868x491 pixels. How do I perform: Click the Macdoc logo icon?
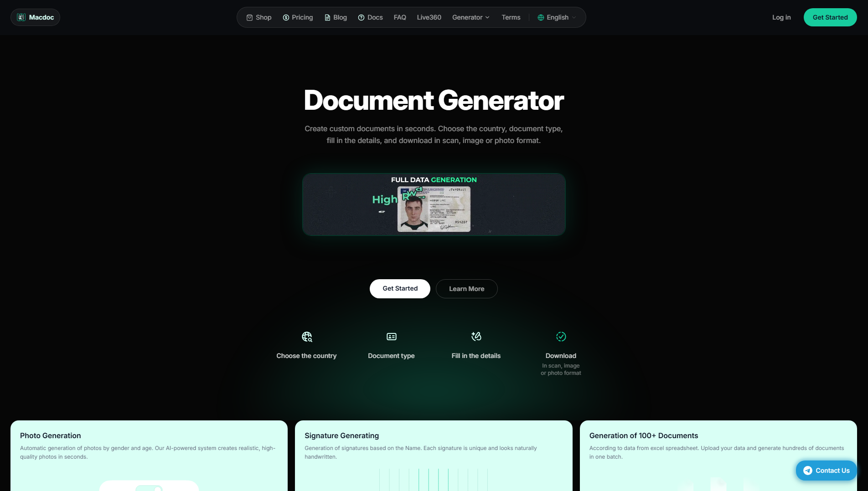tap(21, 17)
